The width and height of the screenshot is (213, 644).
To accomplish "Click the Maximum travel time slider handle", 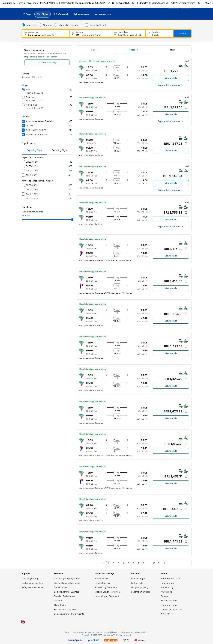I will (72, 220).
